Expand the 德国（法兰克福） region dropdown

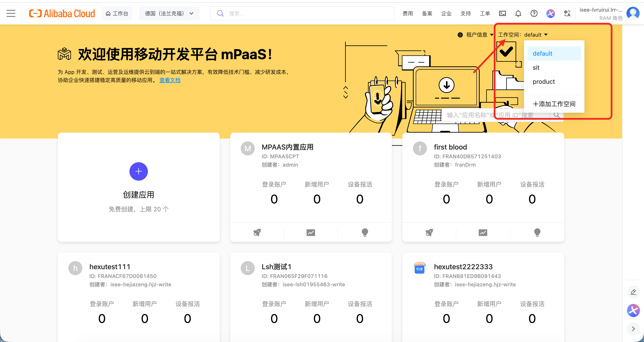169,13
